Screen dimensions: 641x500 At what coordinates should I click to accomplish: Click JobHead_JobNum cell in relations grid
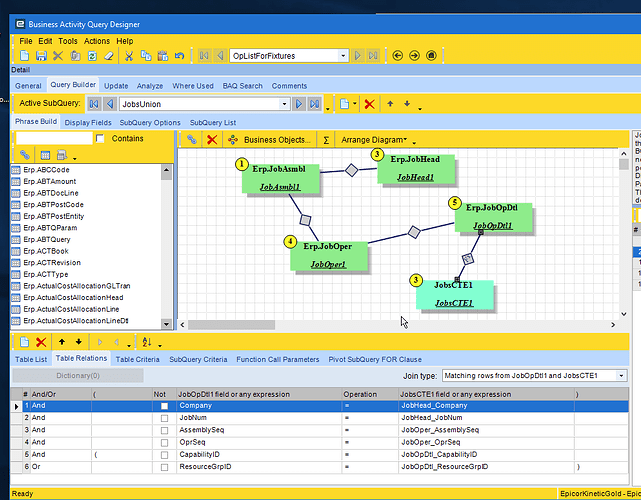coord(486,418)
